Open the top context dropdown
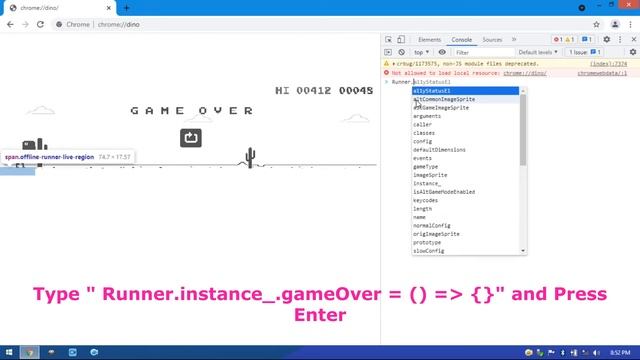Viewport: 640px width, 360px height. point(422,52)
